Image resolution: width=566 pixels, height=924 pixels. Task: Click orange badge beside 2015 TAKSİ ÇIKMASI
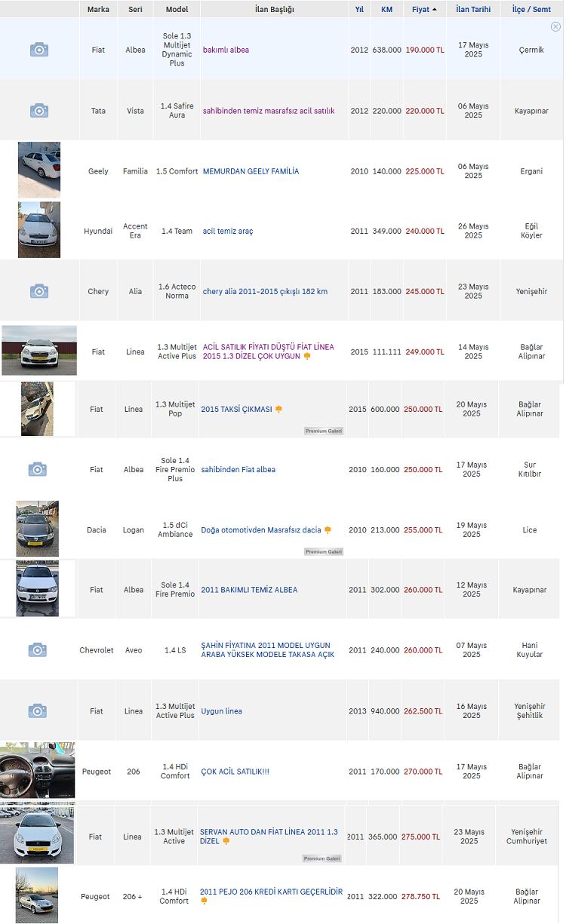click(x=278, y=409)
